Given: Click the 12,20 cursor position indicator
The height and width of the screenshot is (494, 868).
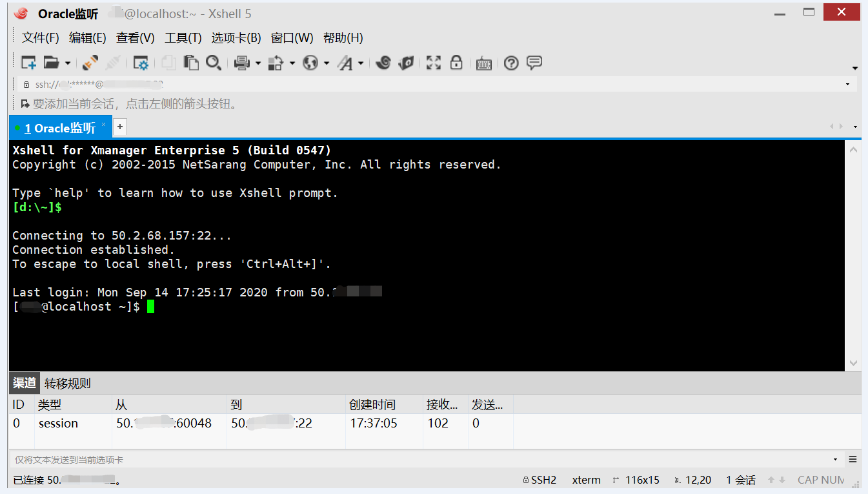Looking at the screenshot, I should [x=692, y=480].
